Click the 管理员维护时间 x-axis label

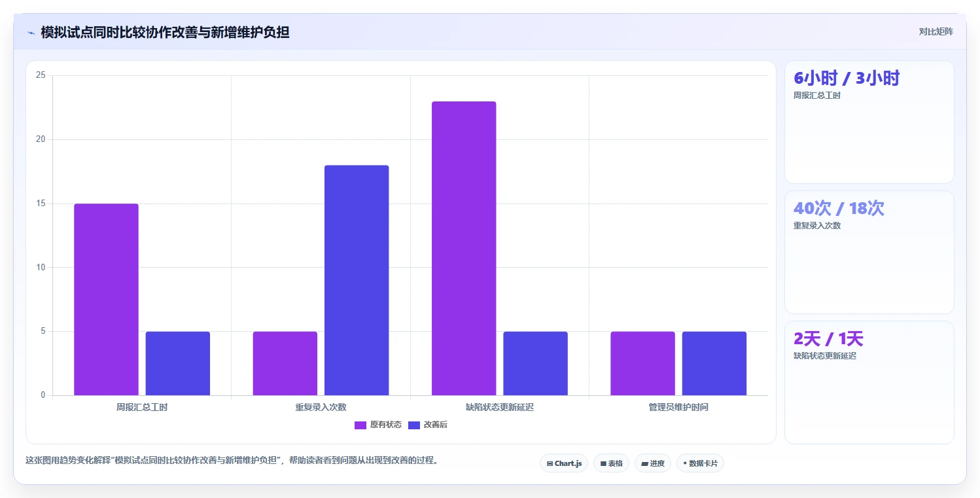[x=678, y=407]
